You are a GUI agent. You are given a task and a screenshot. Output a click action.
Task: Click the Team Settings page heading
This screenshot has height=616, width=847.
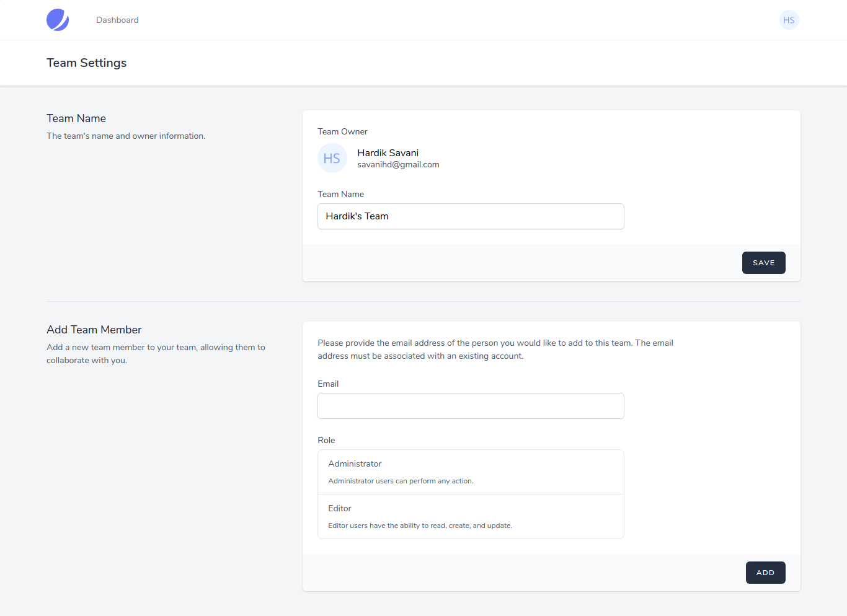86,63
